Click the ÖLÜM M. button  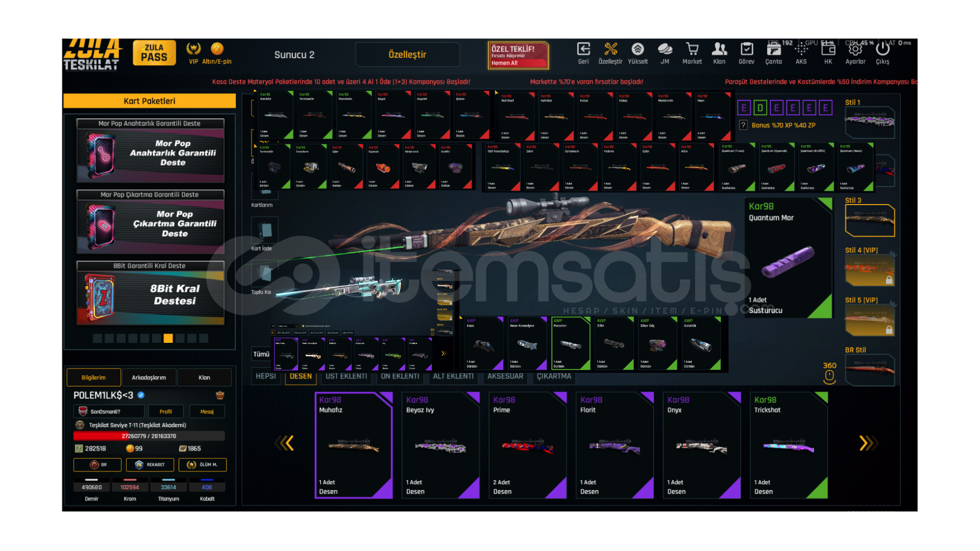[203, 465]
